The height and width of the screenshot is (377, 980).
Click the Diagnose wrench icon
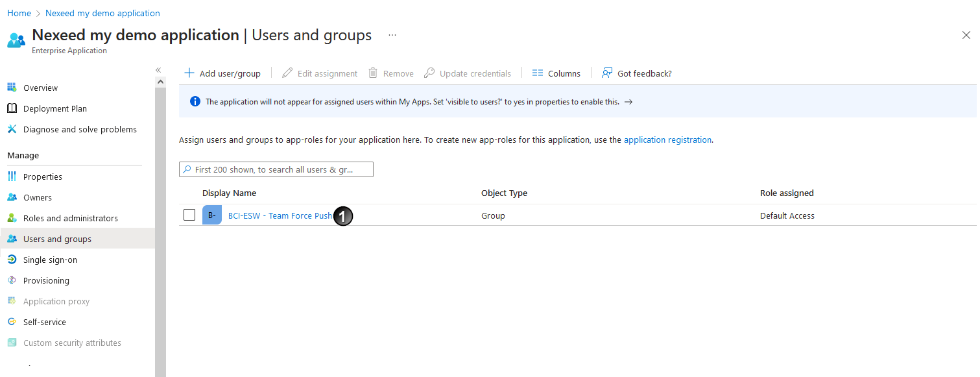(x=12, y=129)
